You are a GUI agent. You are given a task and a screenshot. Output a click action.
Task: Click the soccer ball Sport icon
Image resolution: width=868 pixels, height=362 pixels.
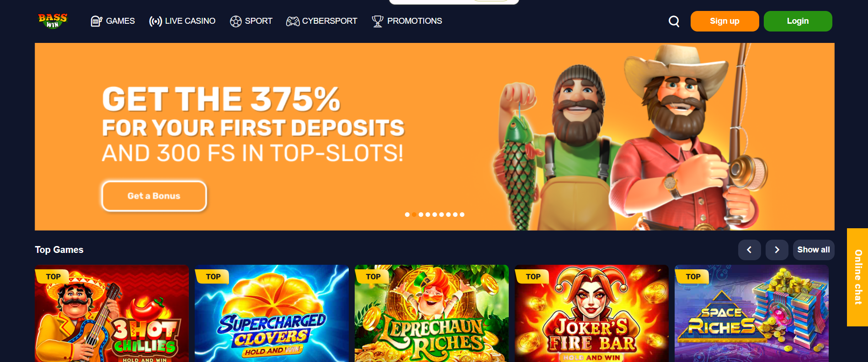(x=236, y=21)
